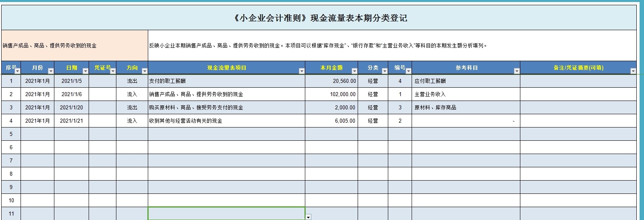Select the 编号 cell showing 4
This screenshot has height=220, width=644.
tap(400, 81)
